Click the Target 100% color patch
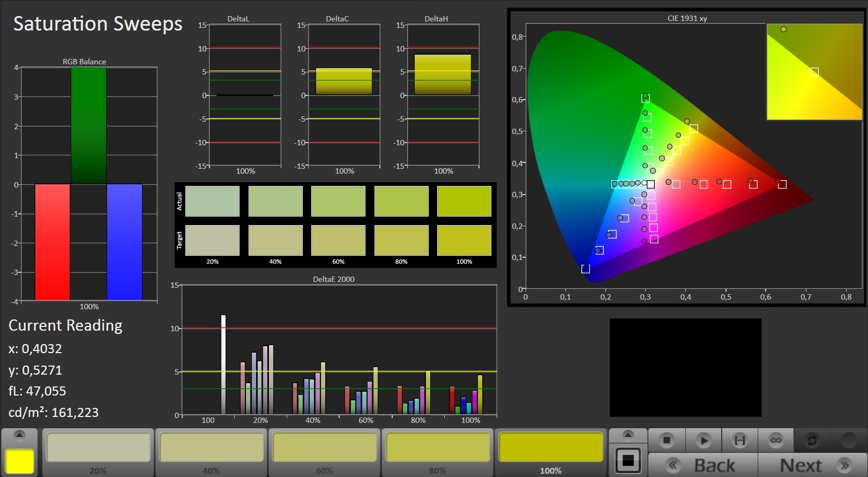The image size is (868, 477). (x=464, y=240)
